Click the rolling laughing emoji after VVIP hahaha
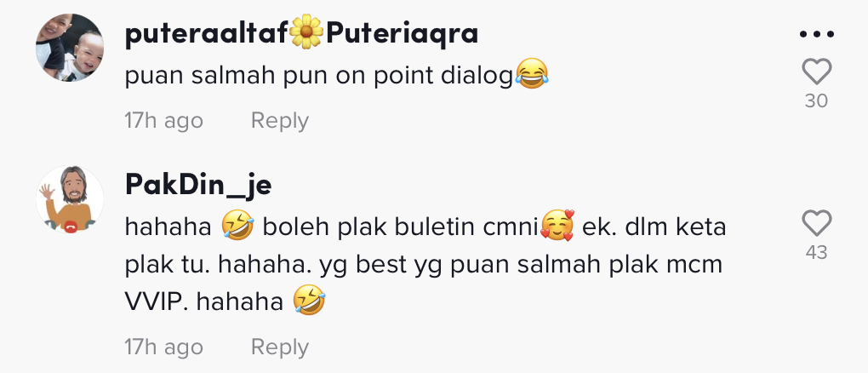The width and height of the screenshot is (868, 373). [309, 301]
